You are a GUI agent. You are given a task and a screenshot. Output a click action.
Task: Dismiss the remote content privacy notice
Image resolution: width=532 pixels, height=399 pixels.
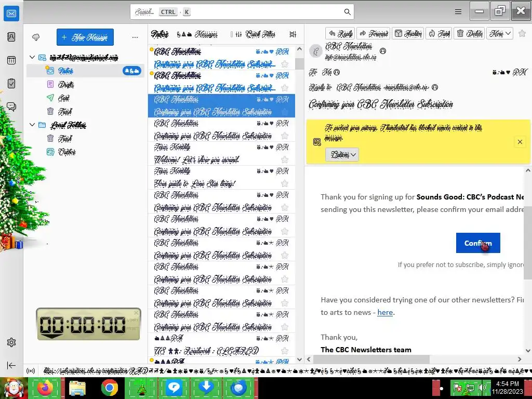(x=520, y=142)
